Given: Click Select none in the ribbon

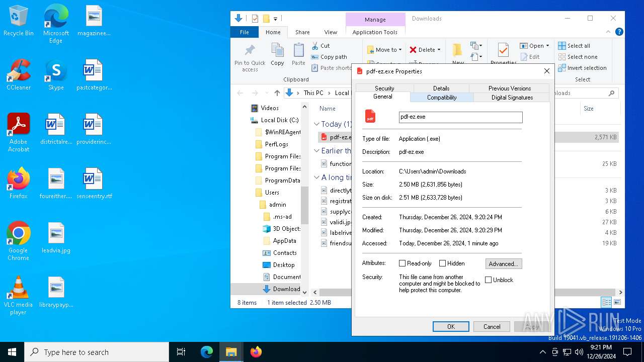Looking at the screenshot, I should coord(578,57).
